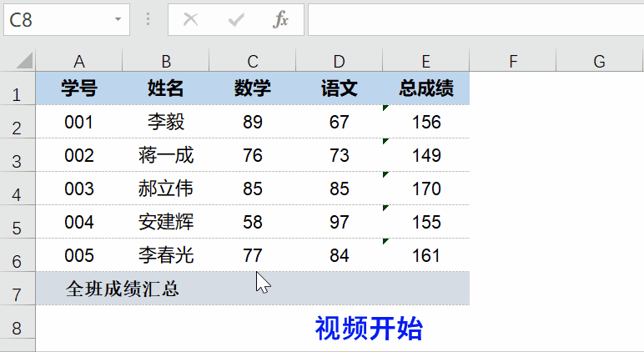644x352 pixels.
Task: Select the name cell 李春光
Action: (x=166, y=255)
